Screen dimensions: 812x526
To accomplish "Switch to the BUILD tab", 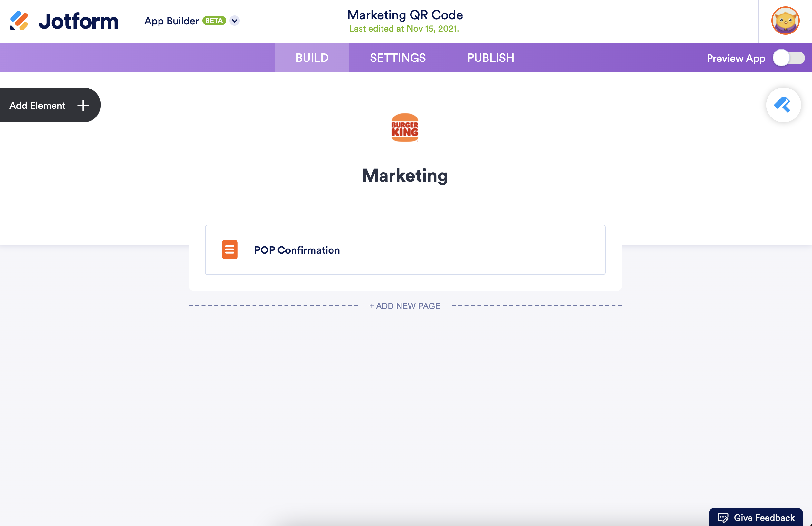I will (312, 58).
